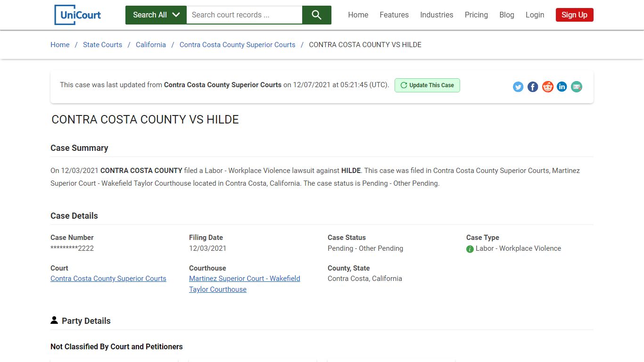Open the Blog page
Image resolution: width=644 pixels, height=362 pixels.
coord(507,15)
